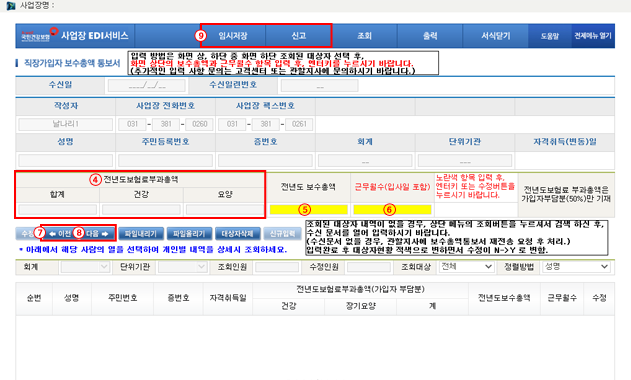Click the 직장가입자 보수총액 통보서 title
This screenshot has width=631, height=380.
(x=72, y=63)
